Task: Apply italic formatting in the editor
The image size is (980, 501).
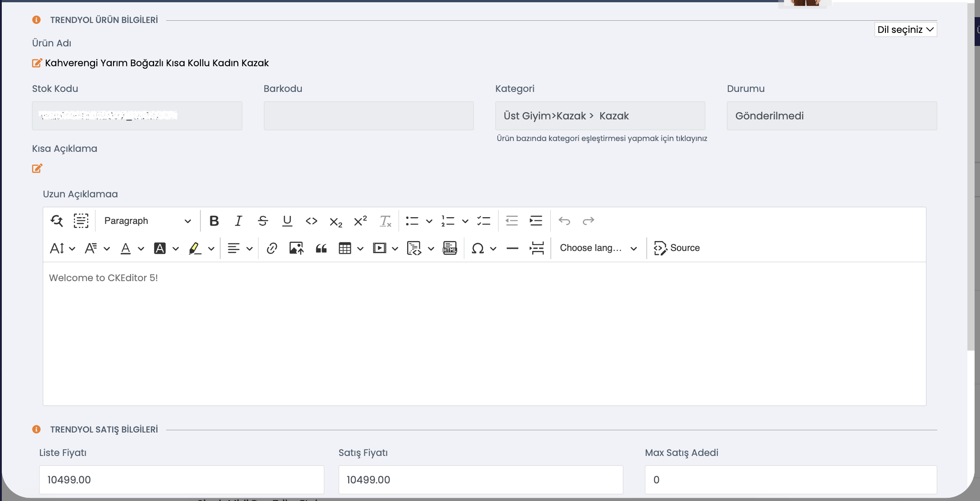Action: 238,221
